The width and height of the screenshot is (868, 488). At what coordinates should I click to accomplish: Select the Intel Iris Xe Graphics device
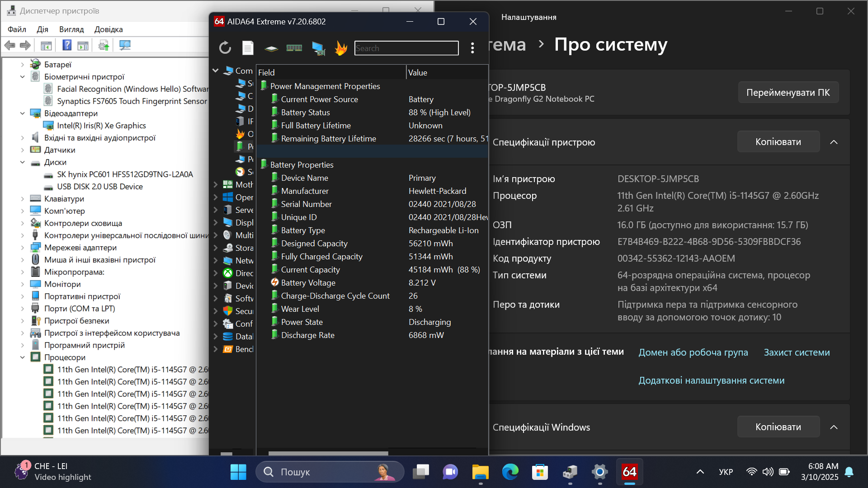click(x=101, y=126)
